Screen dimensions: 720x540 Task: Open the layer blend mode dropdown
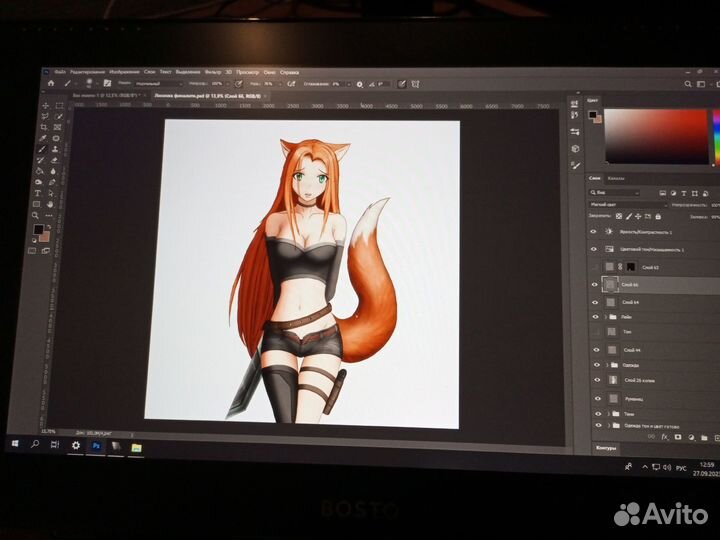point(628,204)
